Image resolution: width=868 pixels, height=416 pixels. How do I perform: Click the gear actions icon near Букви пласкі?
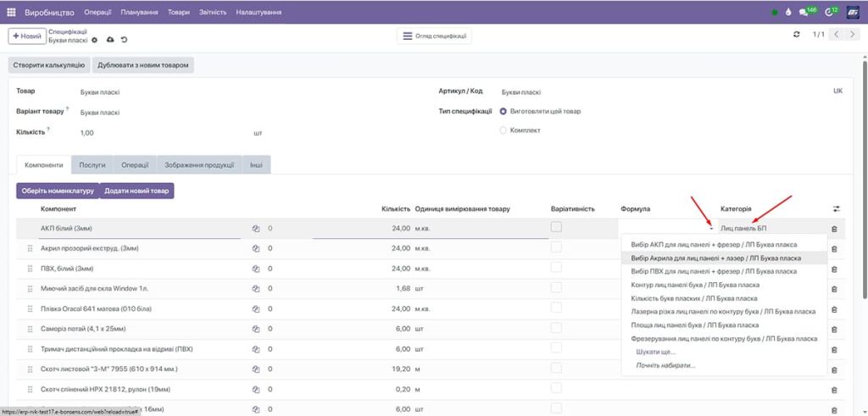[x=94, y=40]
